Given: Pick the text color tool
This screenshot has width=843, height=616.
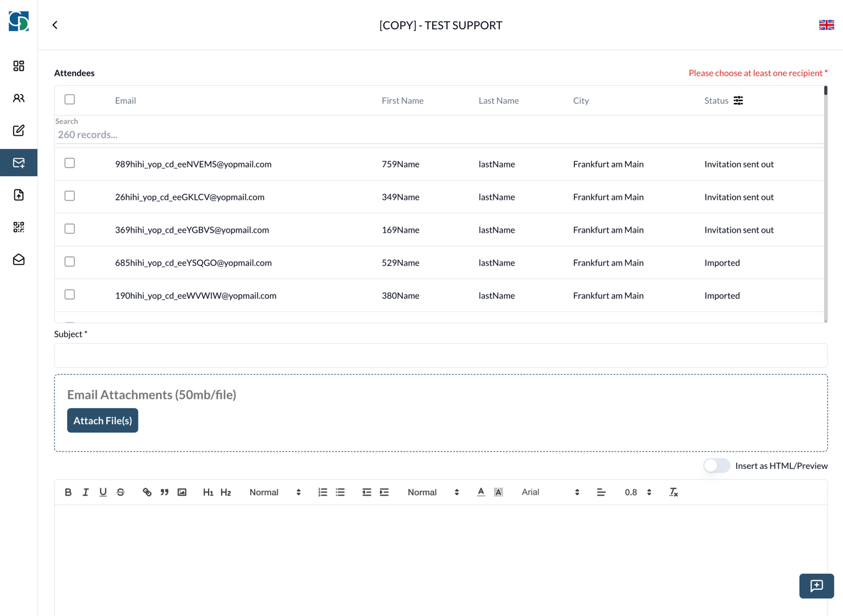Looking at the screenshot, I should [x=480, y=492].
